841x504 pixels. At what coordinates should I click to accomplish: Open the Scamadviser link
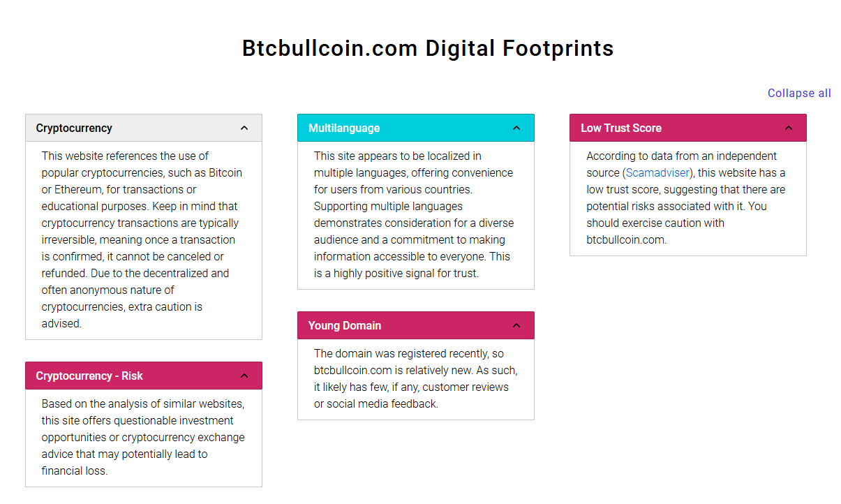tap(657, 172)
